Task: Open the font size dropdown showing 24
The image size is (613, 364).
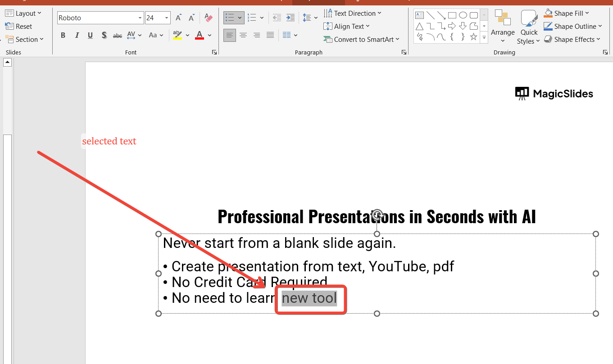Action: 167,18
